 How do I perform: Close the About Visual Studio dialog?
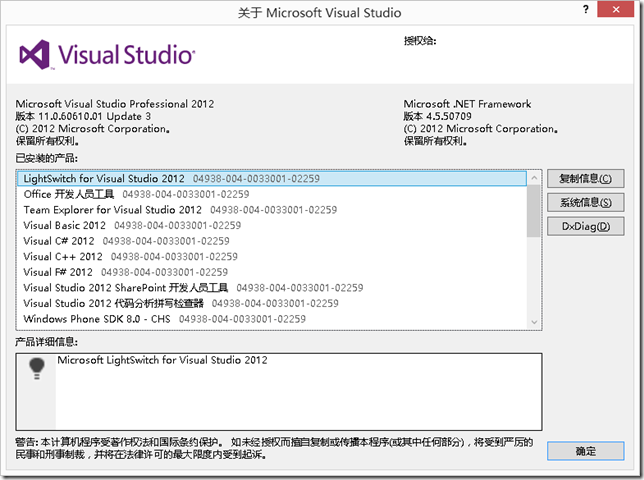pyautogui.click(x=616, y=9)
